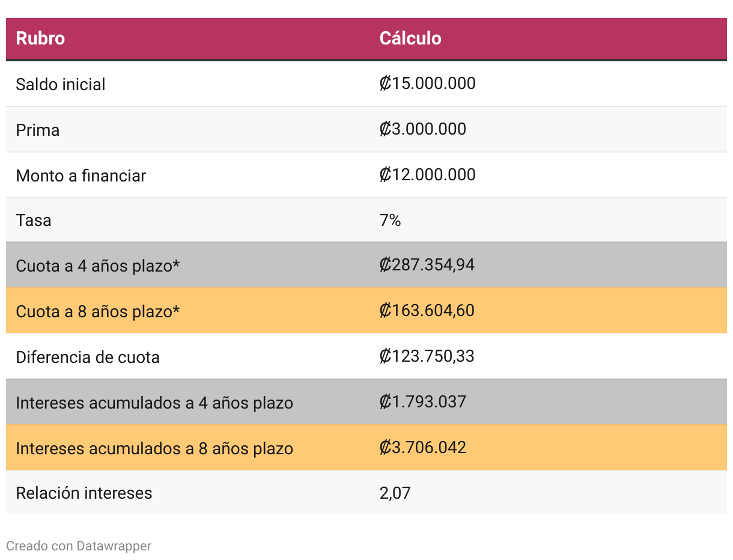Click the 7% rate value

[x=390, y=221]
